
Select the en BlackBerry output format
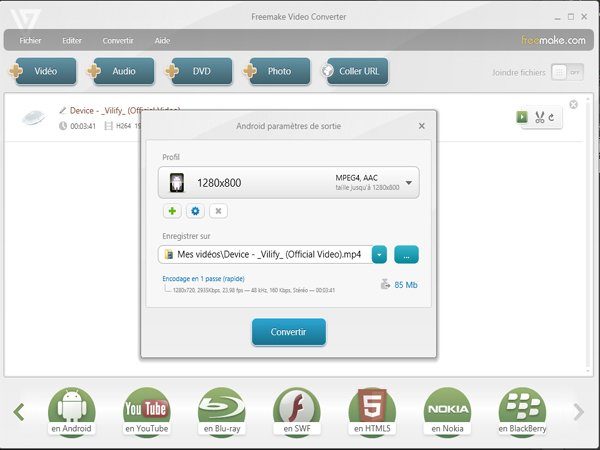(x=522, y=411)
